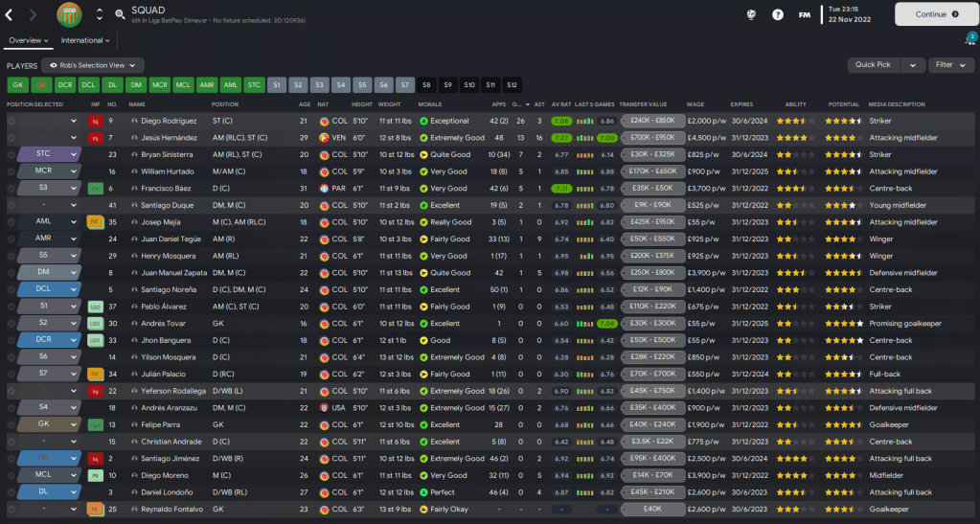Select the green GK position slot
This screenshot has width=980, height=524.
17,84
